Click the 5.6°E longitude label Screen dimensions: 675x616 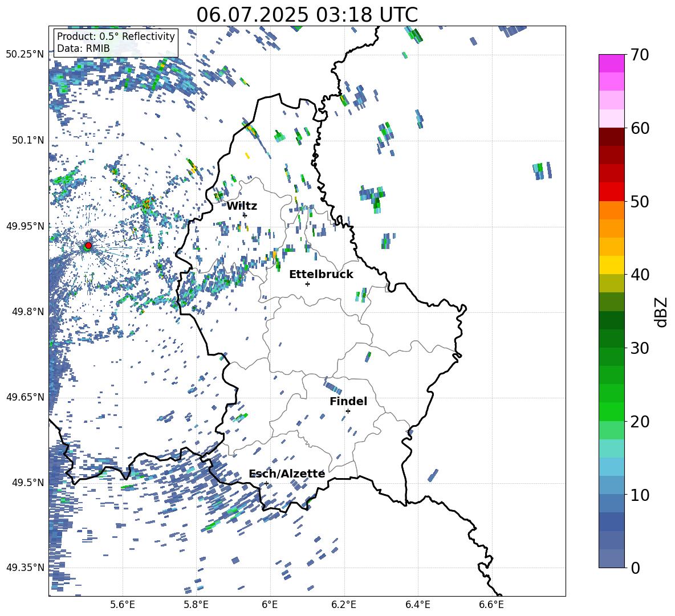tap(123, 605)
